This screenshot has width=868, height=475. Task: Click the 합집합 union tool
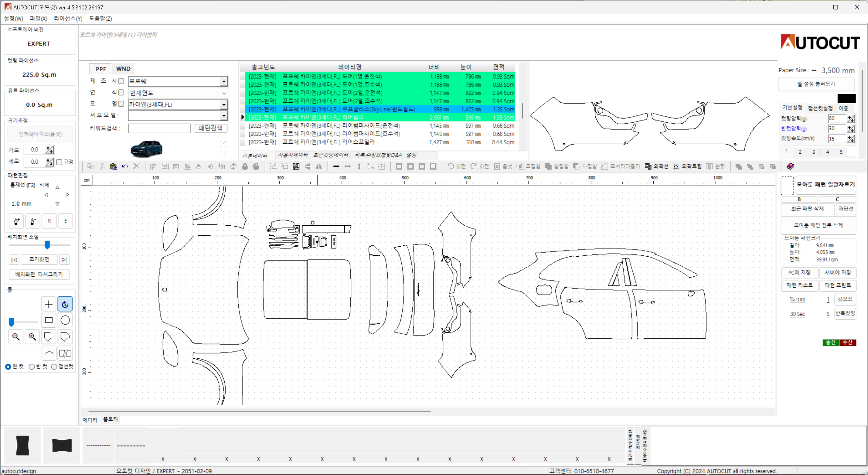coord(557,166)
